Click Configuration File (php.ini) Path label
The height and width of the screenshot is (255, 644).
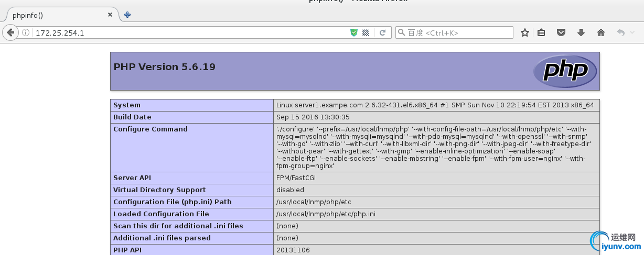pos(173,202)
